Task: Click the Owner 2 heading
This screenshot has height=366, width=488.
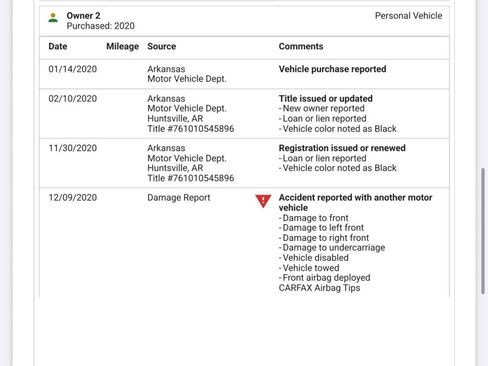Action: pyautogui.click(x=83, y=16)
